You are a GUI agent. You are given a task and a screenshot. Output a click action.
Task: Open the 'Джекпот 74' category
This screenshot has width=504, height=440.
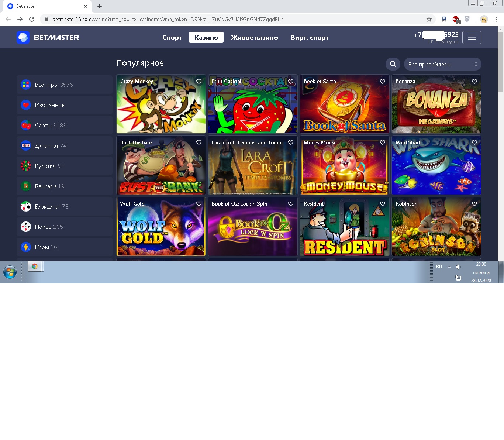[65, 145]
